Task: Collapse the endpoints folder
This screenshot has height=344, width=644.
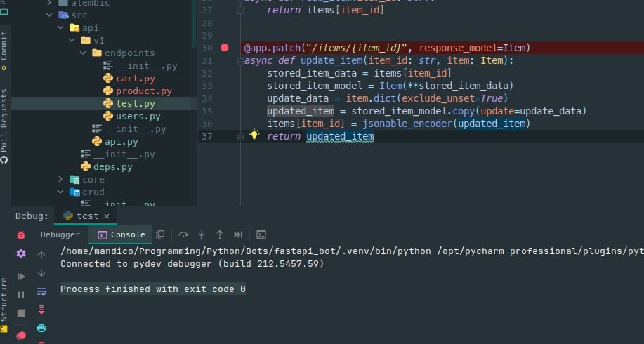Action: pyautogui.click(x=83, y=53)
